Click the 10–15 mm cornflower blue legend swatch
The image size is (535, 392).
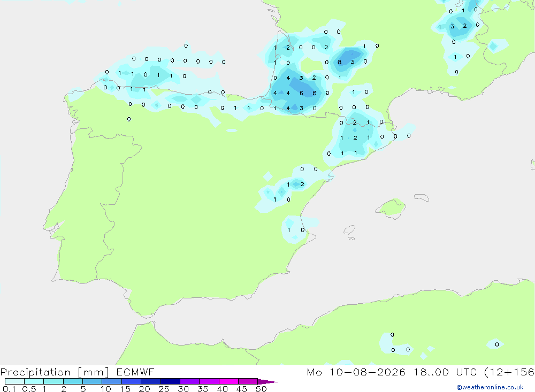click(x=112, y=381)
